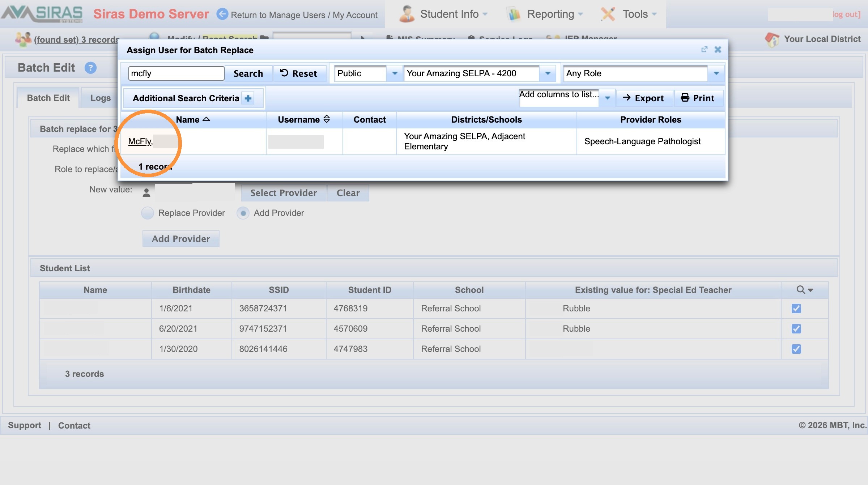Pop out the Assign User dialog

[x=704, y=50]
